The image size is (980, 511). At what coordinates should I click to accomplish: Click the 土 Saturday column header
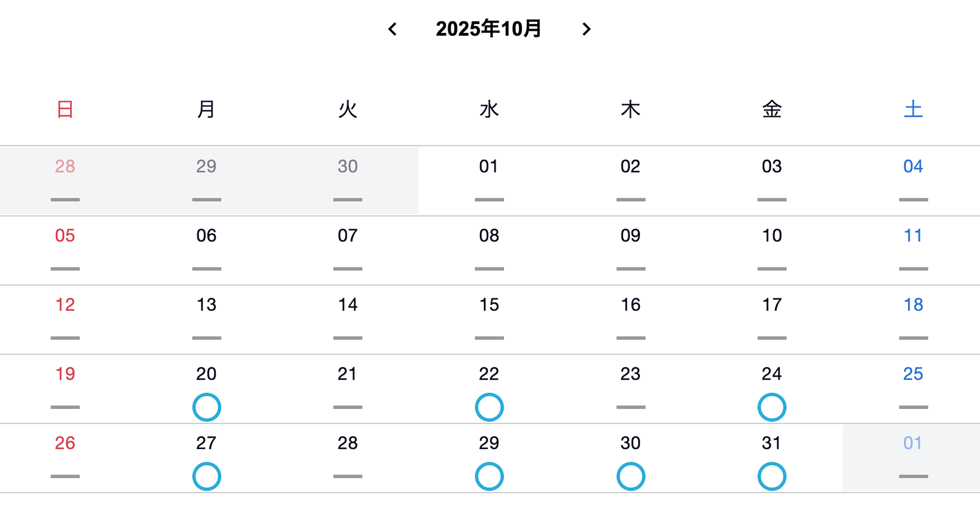[913, 110]
